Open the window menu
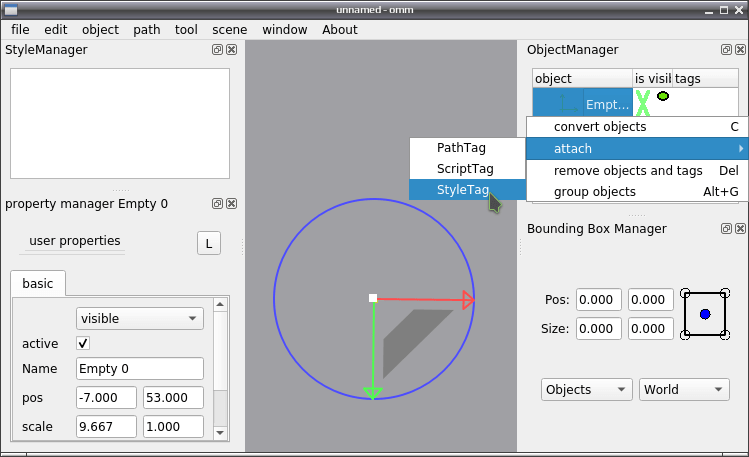 point(285,30)
